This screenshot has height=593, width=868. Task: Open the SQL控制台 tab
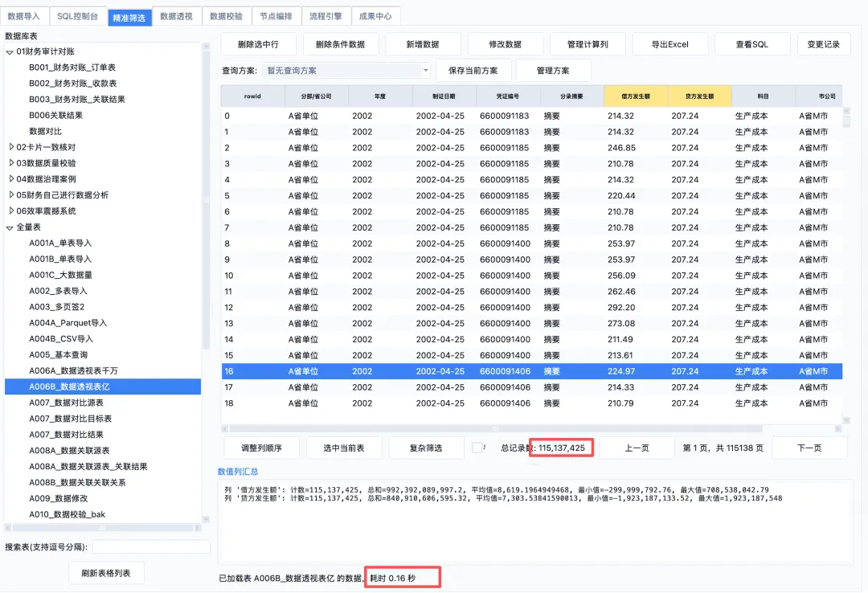[x=77, y=16]
